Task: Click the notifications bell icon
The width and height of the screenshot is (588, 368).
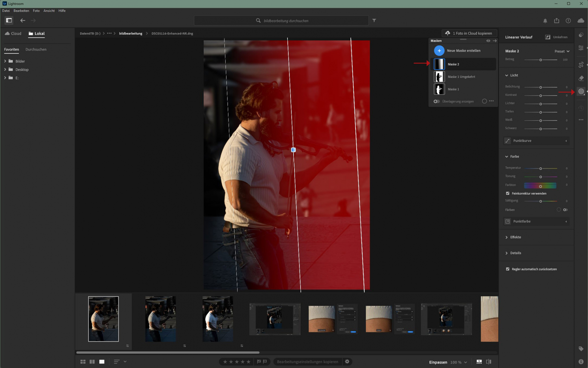Action: 545,21
